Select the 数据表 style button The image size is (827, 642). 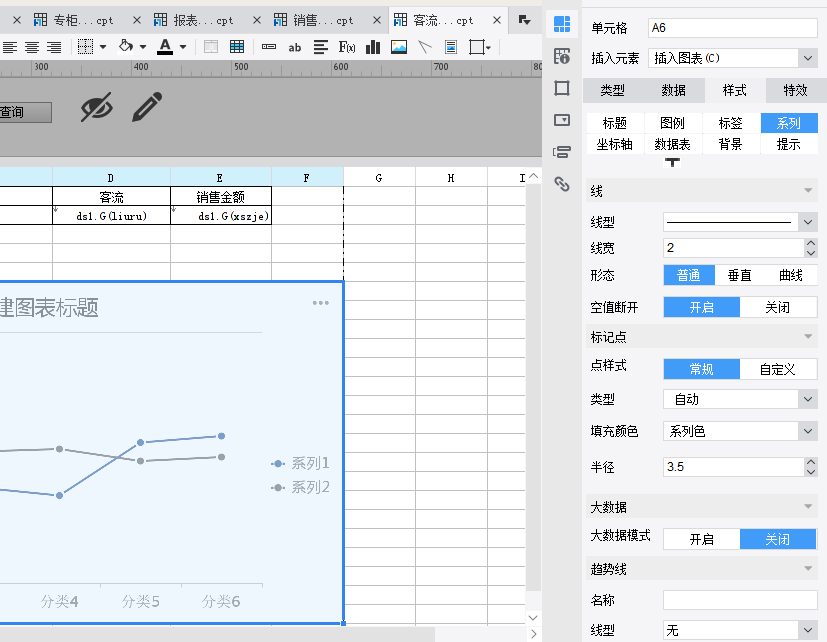(673, 144)
